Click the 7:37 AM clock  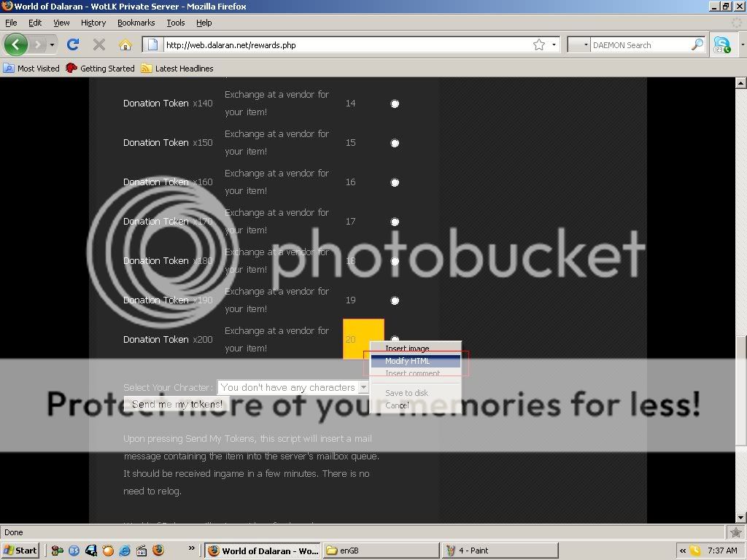tap(722, 551)
